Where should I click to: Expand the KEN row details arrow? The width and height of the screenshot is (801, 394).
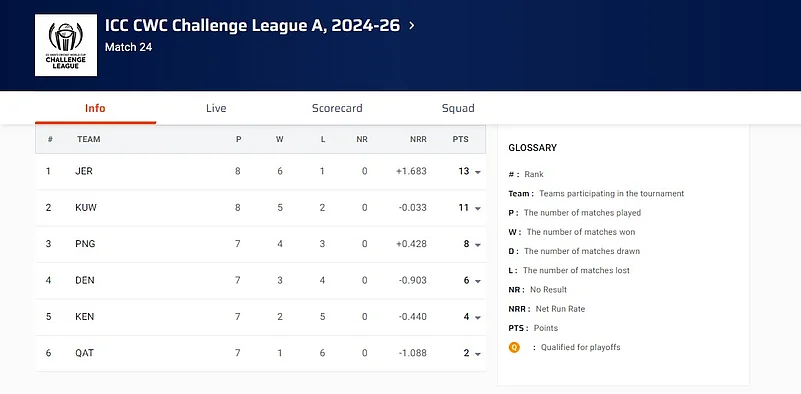click(x=478, y=317)
